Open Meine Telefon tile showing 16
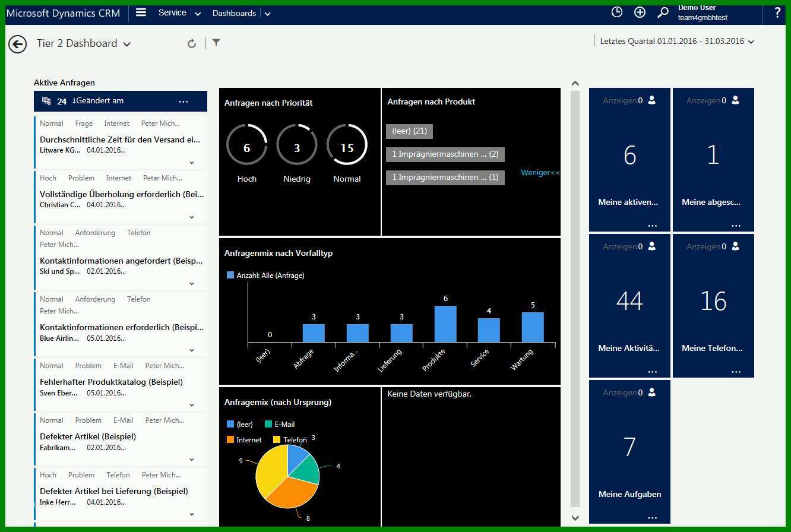The width and height of the screenshot is (791, 532). 713,306
